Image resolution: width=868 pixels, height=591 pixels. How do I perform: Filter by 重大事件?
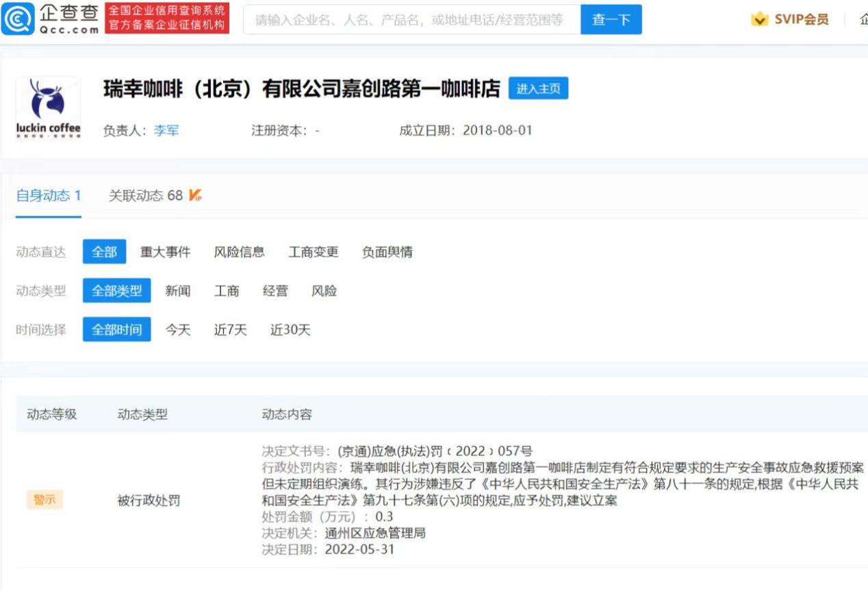point(165,252)
